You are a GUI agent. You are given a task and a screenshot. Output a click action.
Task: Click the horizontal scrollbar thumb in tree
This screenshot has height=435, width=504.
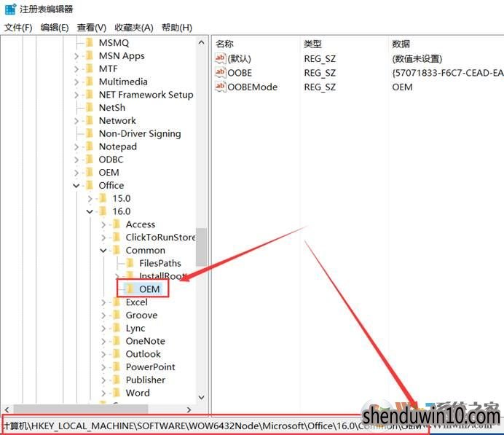click(80, 409)
